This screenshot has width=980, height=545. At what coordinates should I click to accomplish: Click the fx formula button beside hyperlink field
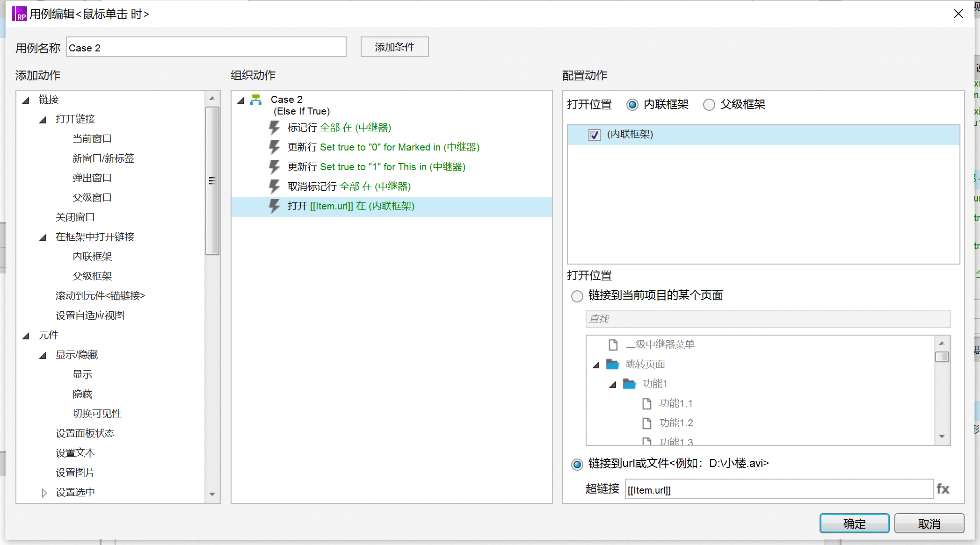943,489
